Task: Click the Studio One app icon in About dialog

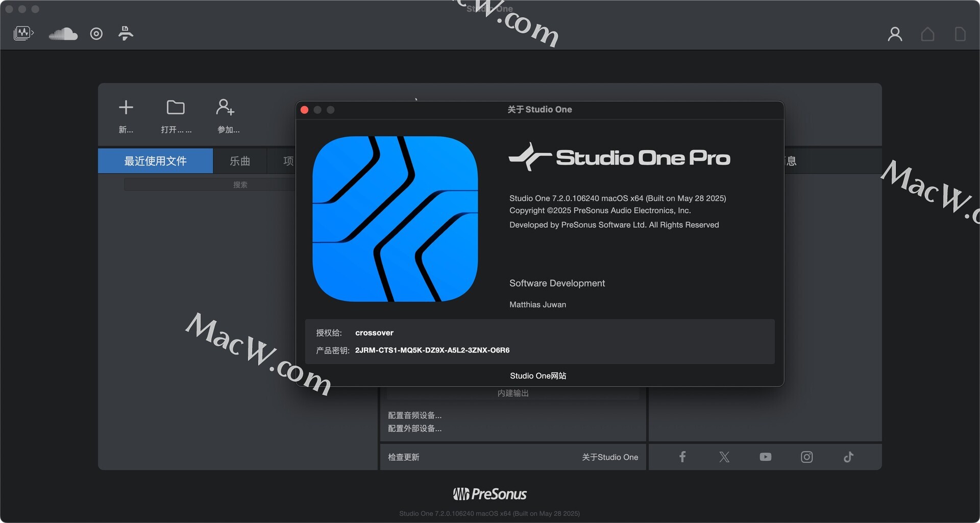Action: coord(395,219)
